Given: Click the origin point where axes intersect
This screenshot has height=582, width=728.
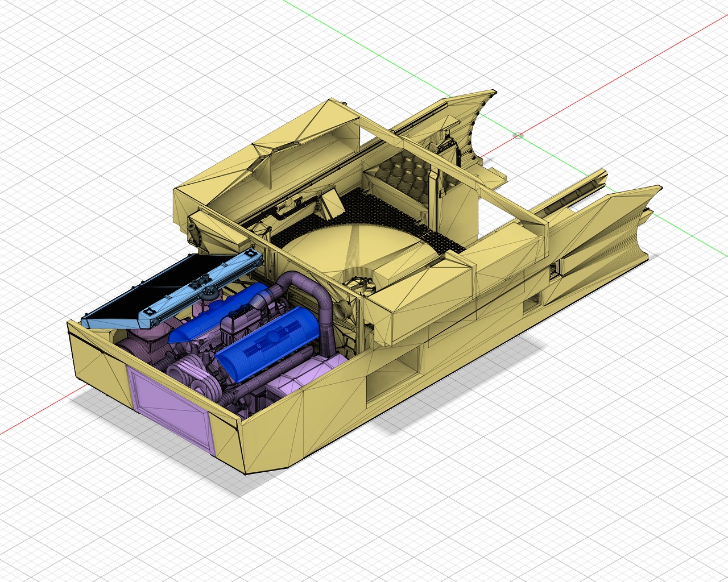Looking at the screenshot, I should tap(518, 135).
